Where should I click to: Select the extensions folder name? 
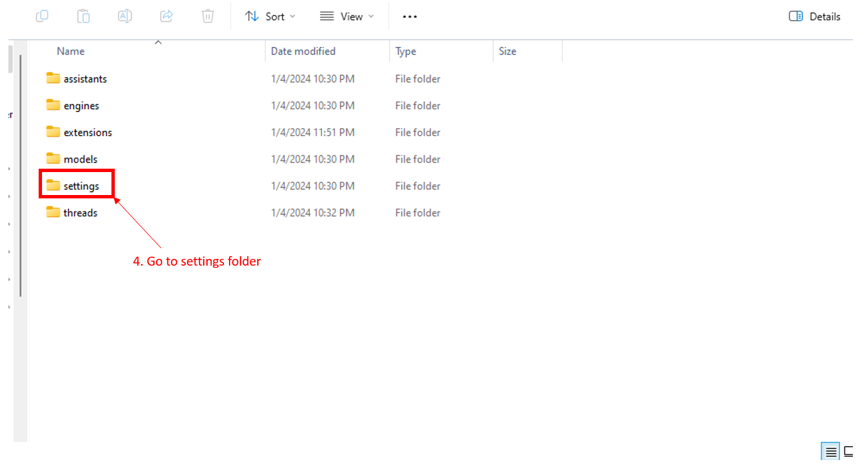pyautogui.click(x=88, y=132)
